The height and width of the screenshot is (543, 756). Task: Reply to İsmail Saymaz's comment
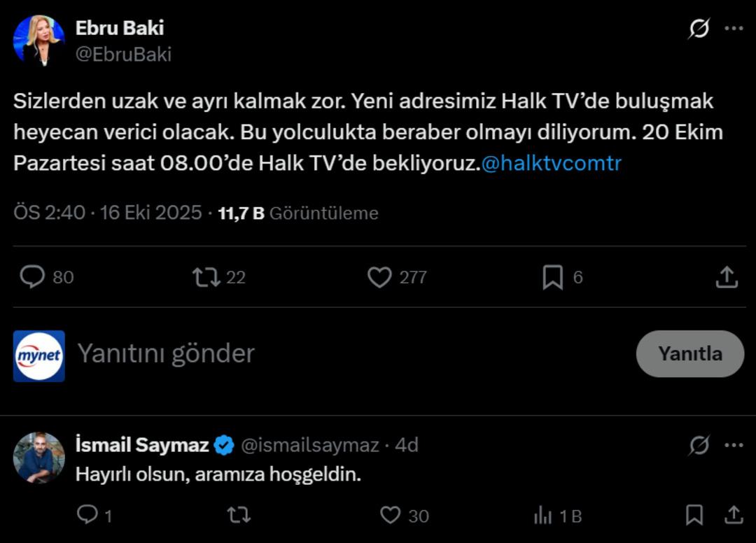click(87, 516)
